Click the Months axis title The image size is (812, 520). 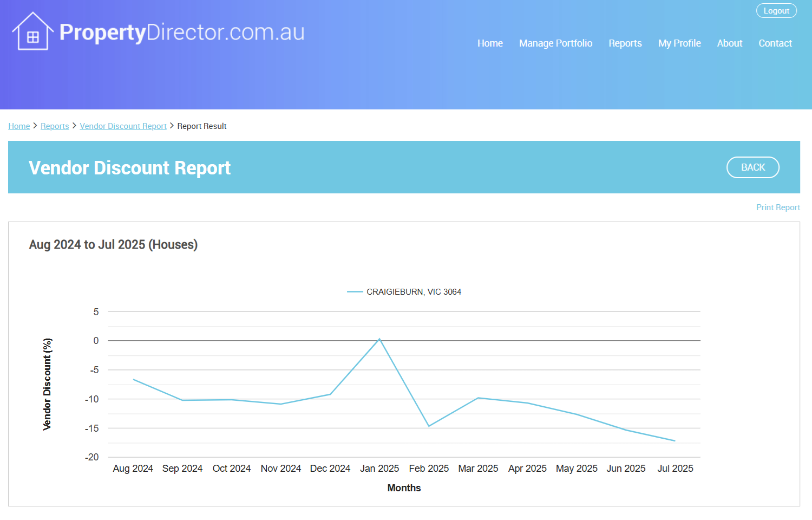click(x=404, y=488)
